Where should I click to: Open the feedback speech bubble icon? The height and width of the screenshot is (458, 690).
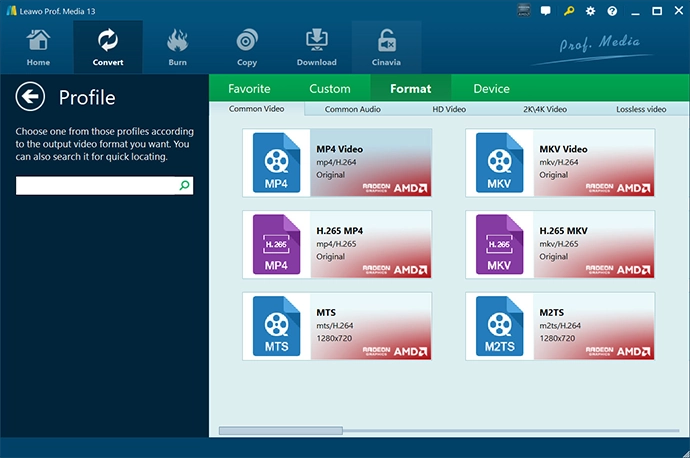click(x=545, y=11)
